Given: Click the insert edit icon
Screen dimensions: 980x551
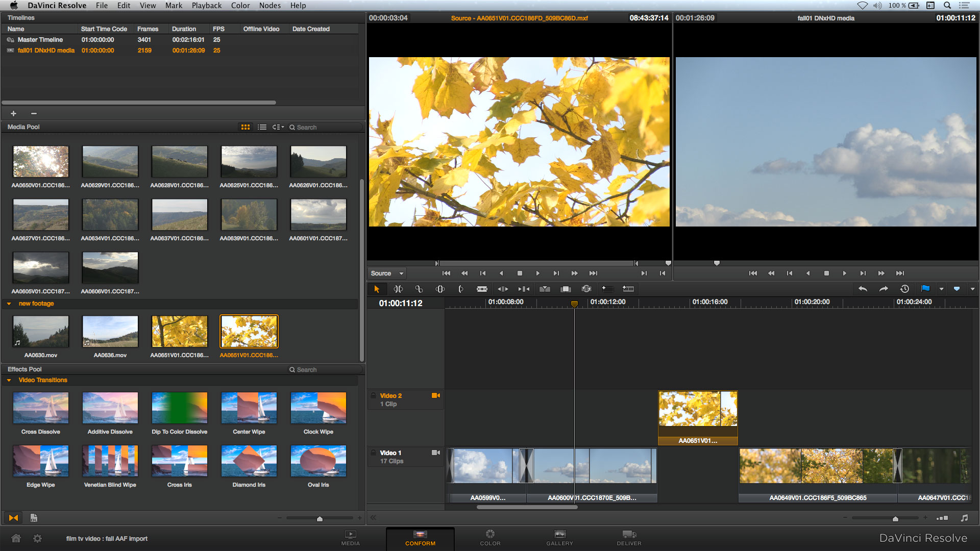Looking at the screenshot, I should [x=503, y=289].
